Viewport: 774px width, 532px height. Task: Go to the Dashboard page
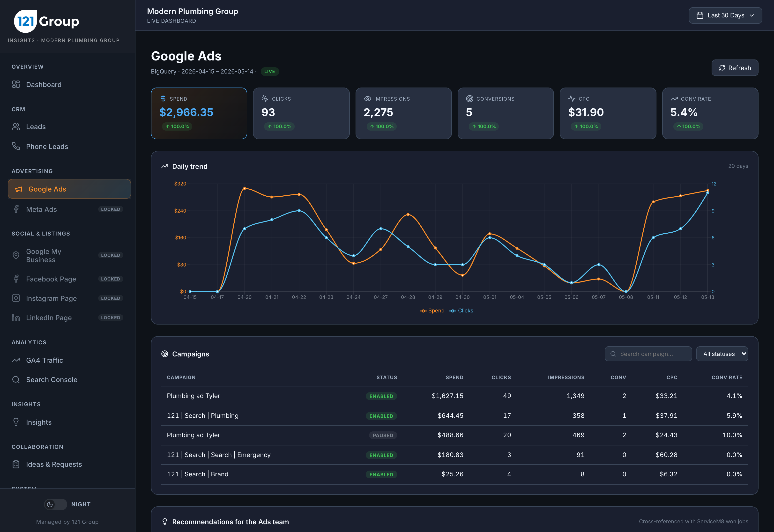[x=69, y=84]
